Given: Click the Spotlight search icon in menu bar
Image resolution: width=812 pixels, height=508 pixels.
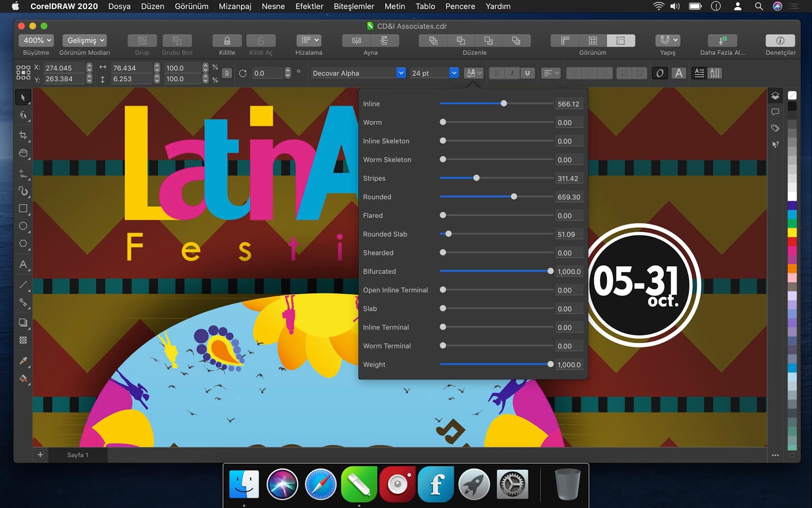Looking at the screenshot, I should coord(759,6).
